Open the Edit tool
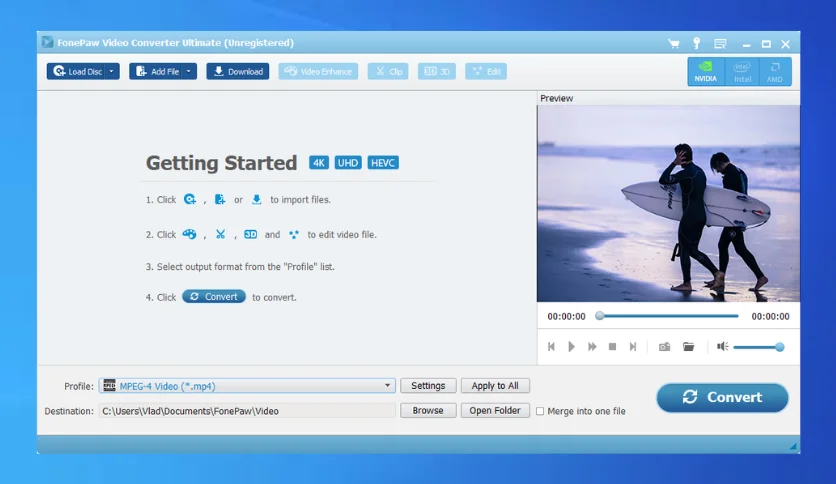This screenshot has width=836, height=484. [486, 71]
